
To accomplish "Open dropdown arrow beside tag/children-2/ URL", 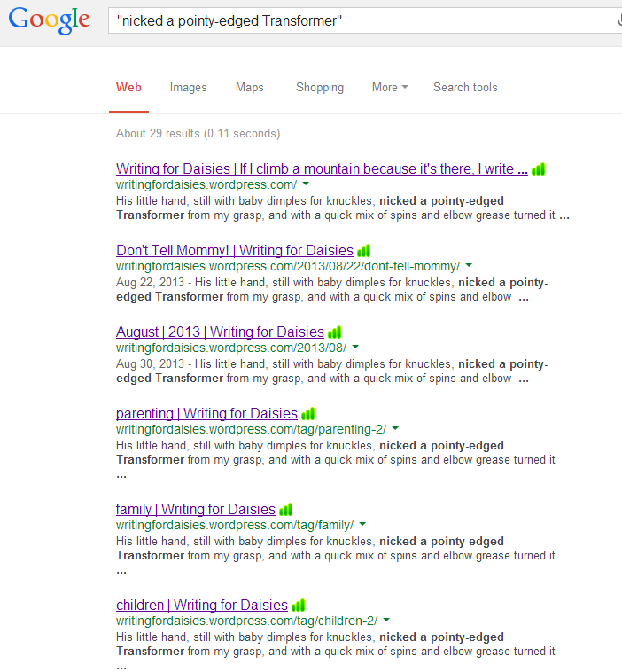I will click(387, 620).
